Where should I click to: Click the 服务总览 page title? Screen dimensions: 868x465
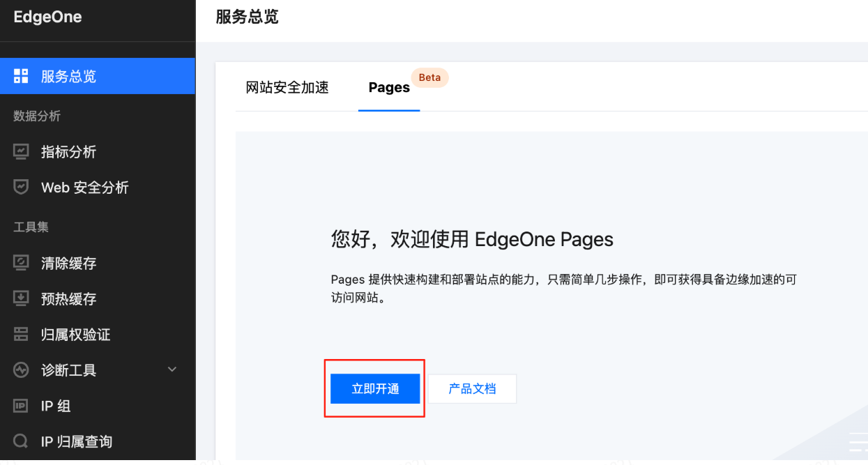[x=247, y=17]
